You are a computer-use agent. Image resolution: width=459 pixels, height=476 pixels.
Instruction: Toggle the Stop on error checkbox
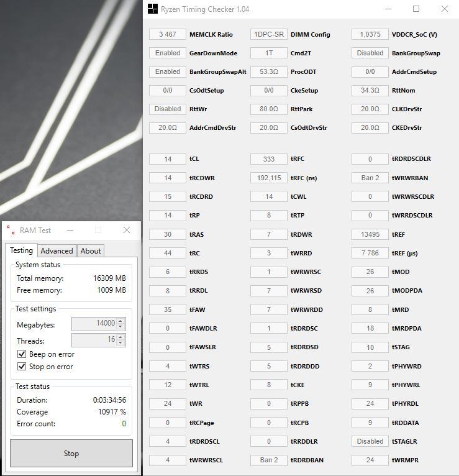coord(22,367)
